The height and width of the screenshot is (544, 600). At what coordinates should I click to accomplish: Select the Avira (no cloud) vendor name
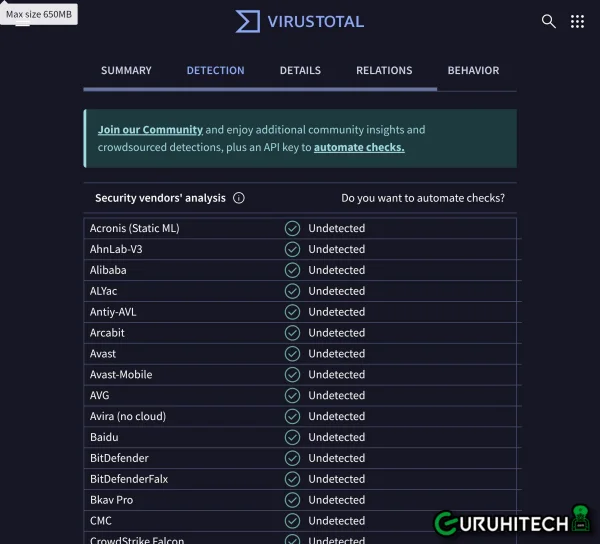[x=128, y=416]
